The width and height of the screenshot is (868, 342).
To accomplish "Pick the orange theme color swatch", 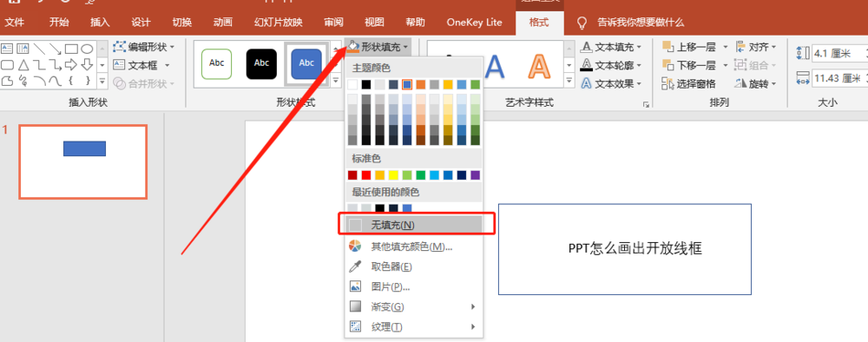I will coord(421,85).
